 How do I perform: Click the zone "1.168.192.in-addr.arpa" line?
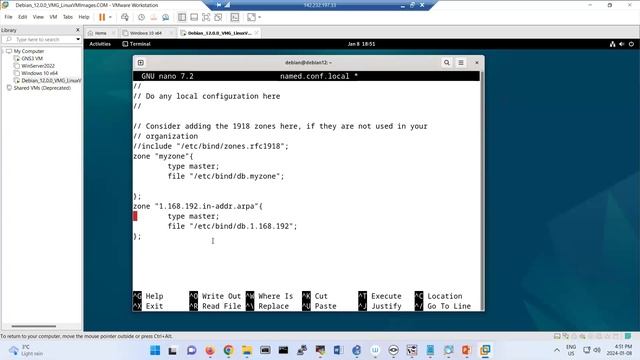click(198, 206)
